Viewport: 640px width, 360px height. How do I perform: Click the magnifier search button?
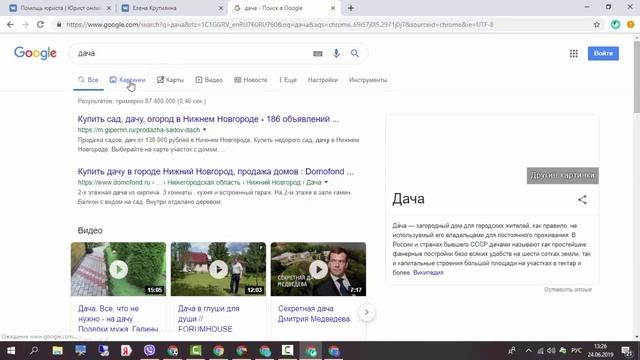[x=355, y=53]
